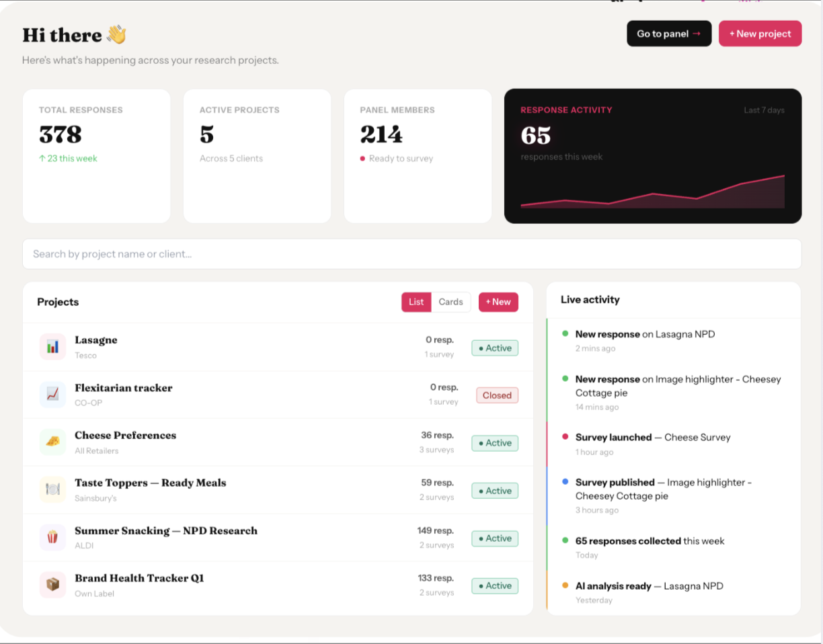Open the Summer Snacking — NPD Research project
Viewport: 823px width, 644px height.
tap(278, 538)
